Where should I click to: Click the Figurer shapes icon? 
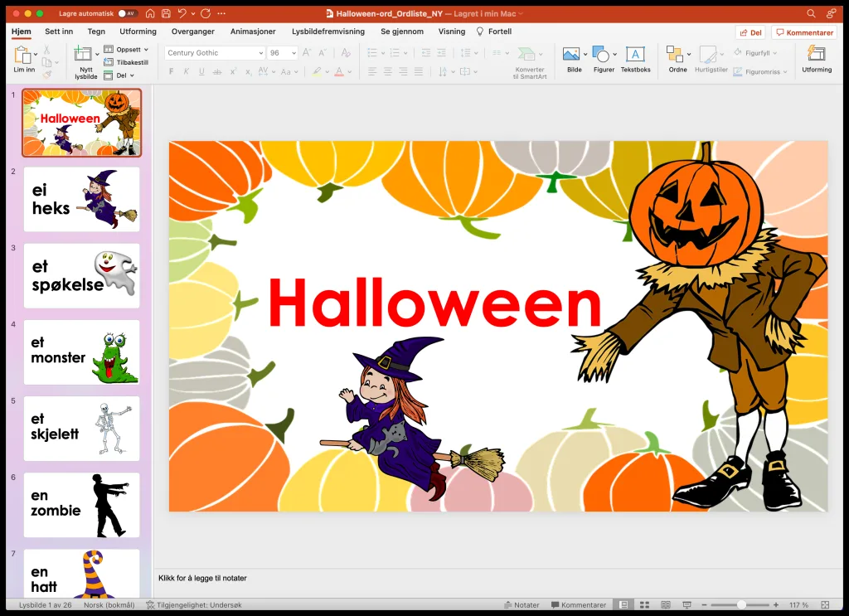pyautogui.click(x=601, y=55)
